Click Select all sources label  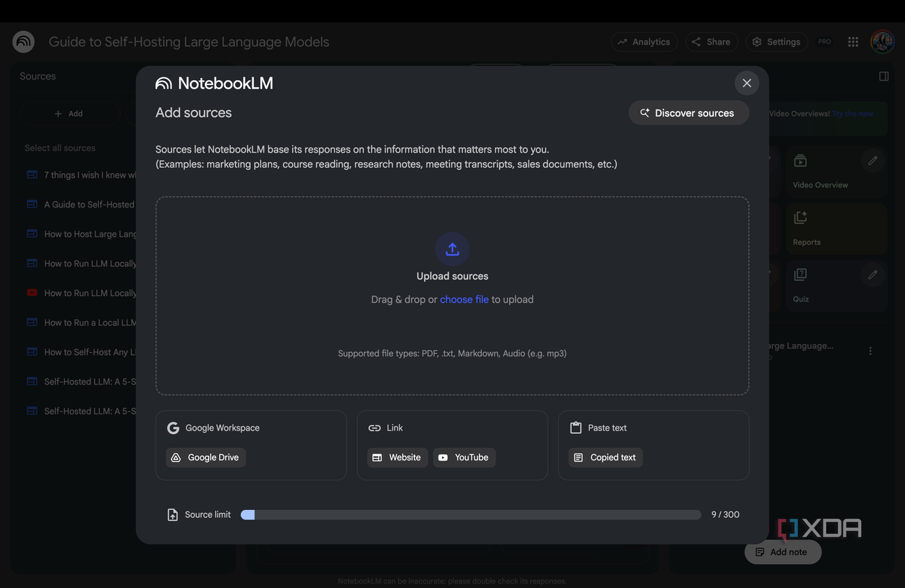point(60,148)
